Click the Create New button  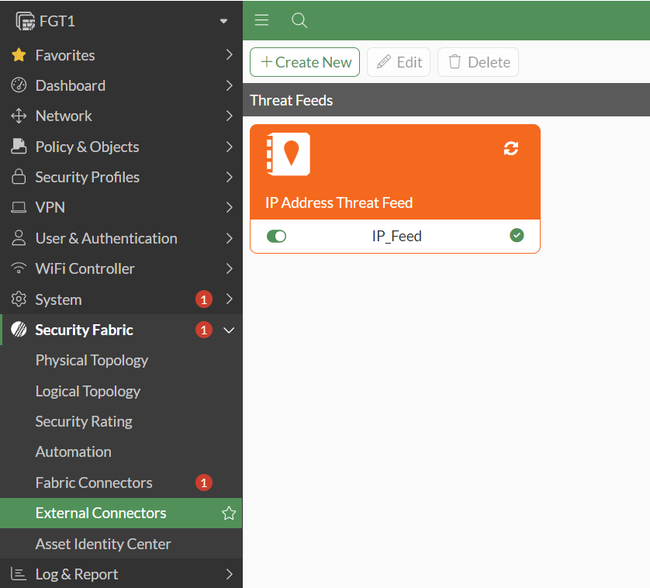point(305,62)
